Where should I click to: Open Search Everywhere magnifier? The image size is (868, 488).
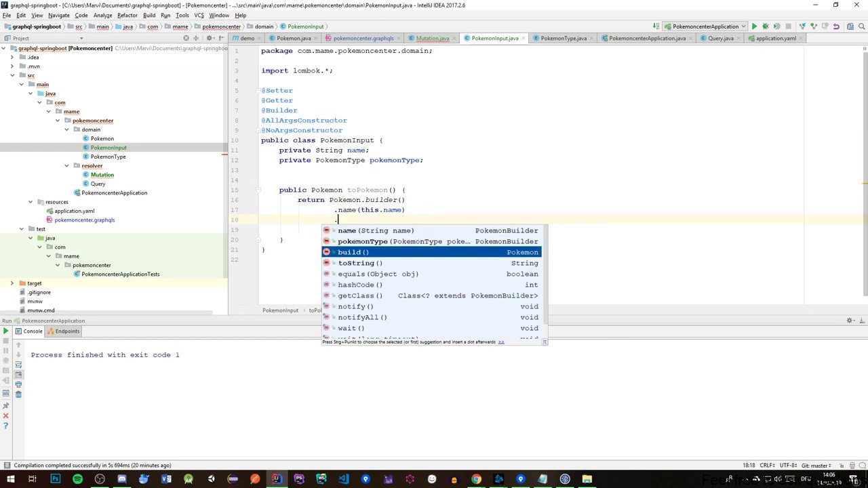861,26
